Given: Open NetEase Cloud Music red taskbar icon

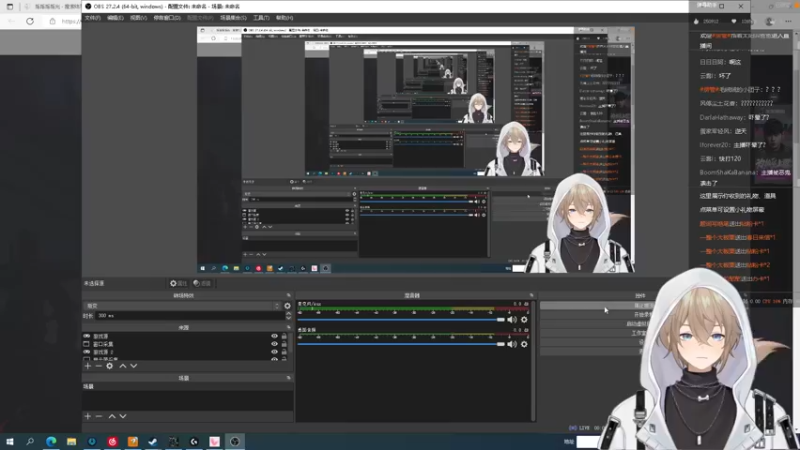Looking at the screenshot, I should (112, 442).
